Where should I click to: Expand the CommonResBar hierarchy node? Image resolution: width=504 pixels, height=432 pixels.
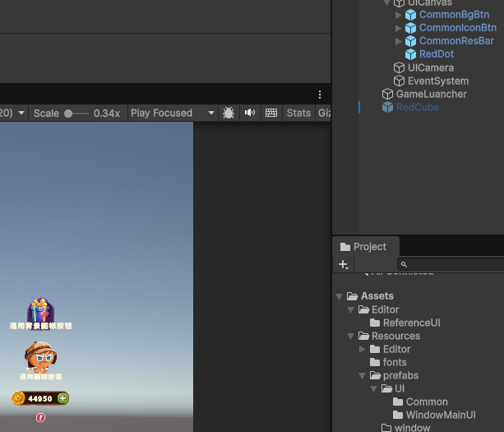[x=398, y=41]
